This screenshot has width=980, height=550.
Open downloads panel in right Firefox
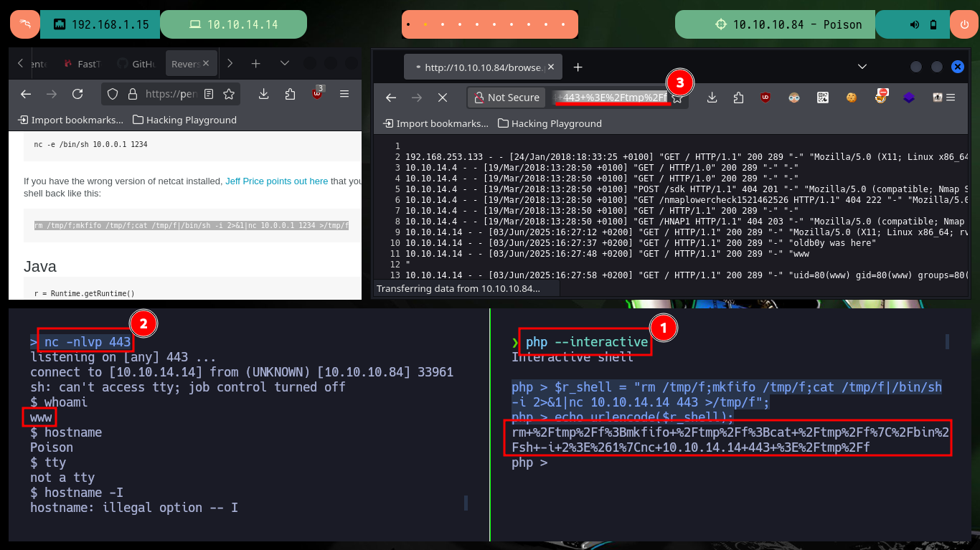click(x=712, y=98)
